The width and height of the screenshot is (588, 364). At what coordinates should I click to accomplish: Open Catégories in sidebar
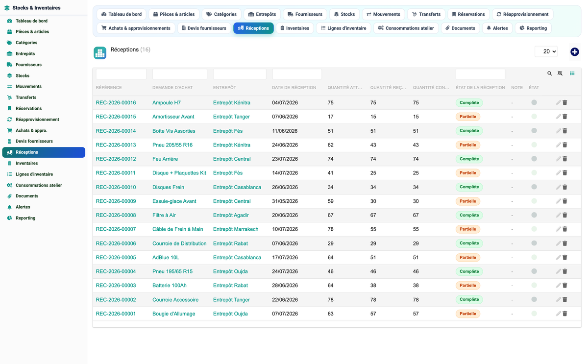(x=44, y=43)
